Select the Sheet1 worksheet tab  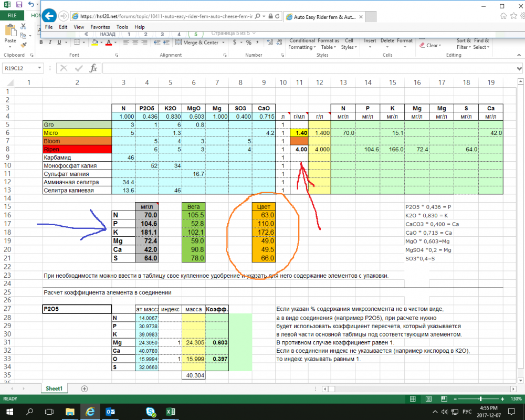tap(54, 388)
